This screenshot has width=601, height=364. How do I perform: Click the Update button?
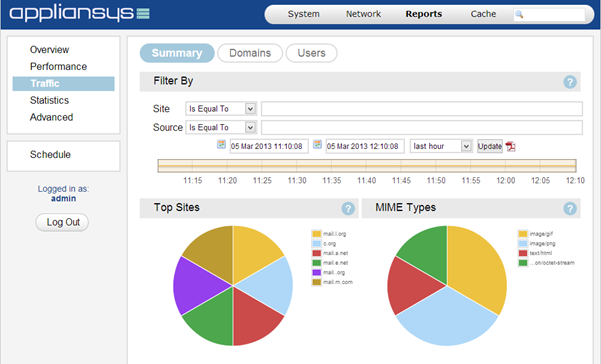489,146
